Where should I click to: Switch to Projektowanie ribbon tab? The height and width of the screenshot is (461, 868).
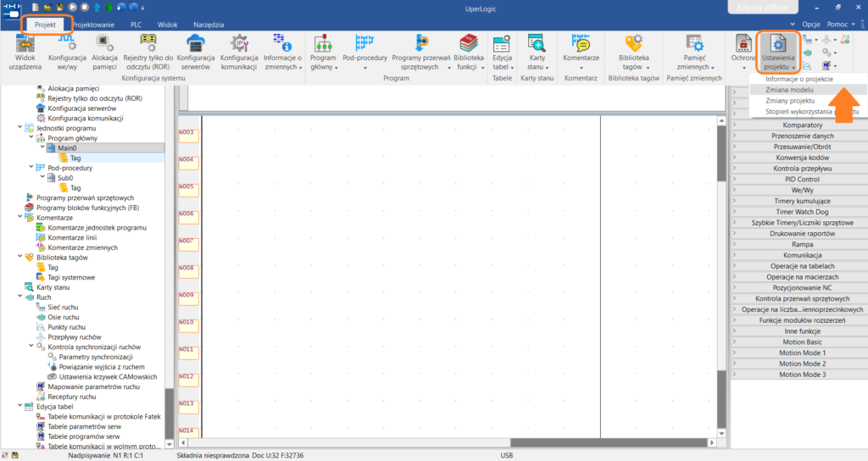tap(93, 25)
